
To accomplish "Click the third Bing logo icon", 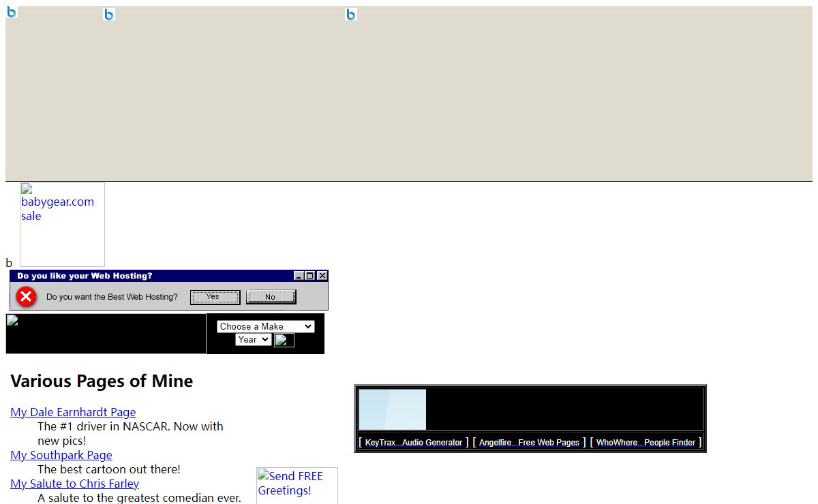I will [351, 14].
